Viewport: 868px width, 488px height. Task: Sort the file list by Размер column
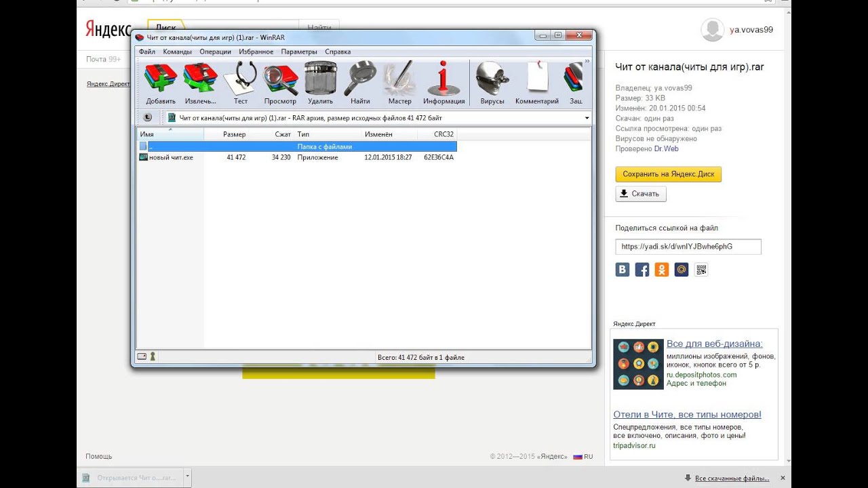point(226,134)
